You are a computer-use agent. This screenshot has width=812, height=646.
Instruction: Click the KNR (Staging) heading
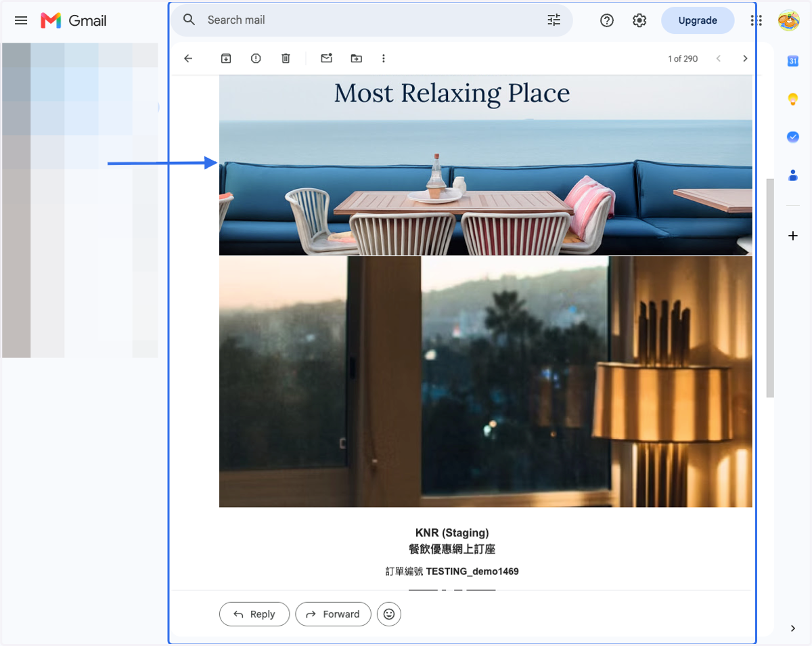452,533
